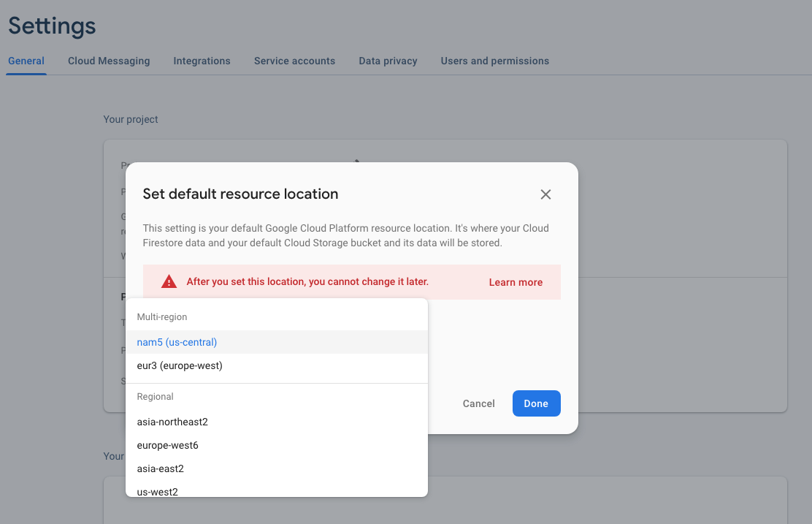
Task: Click the Regional group header
Action: 155,397
